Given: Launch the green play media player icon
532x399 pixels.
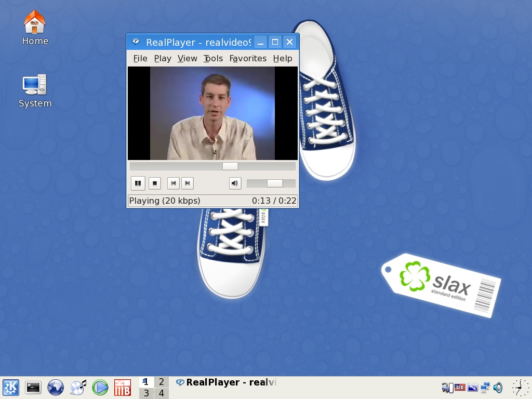Looking at the screenshot, I should [100, 388].
